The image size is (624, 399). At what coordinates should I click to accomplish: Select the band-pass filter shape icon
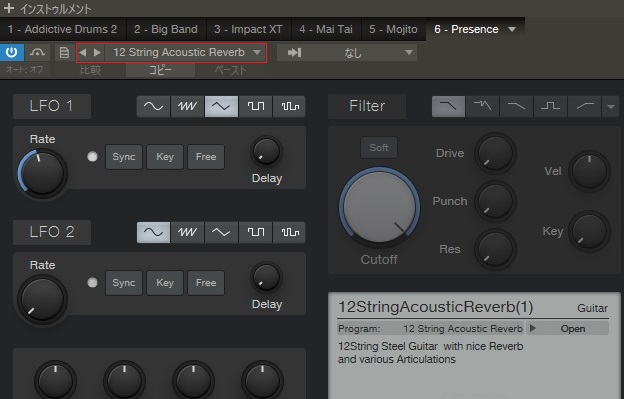pos(550,106)
